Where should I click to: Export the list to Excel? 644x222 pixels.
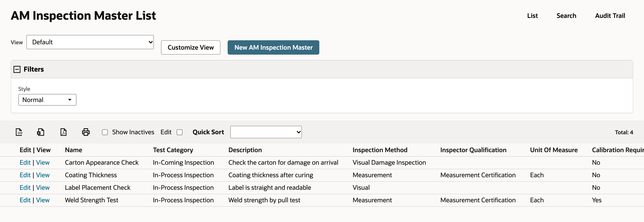[41, 132]
